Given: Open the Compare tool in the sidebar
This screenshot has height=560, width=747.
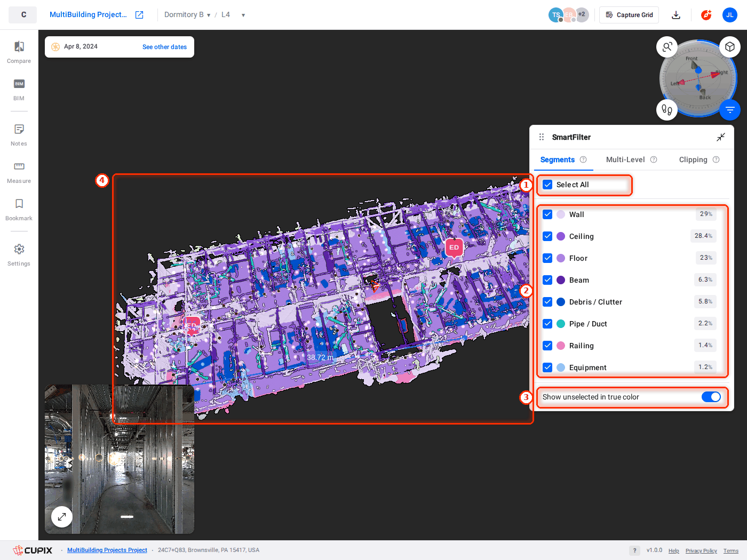Looking at the screenshot, I should click(19, 52).
